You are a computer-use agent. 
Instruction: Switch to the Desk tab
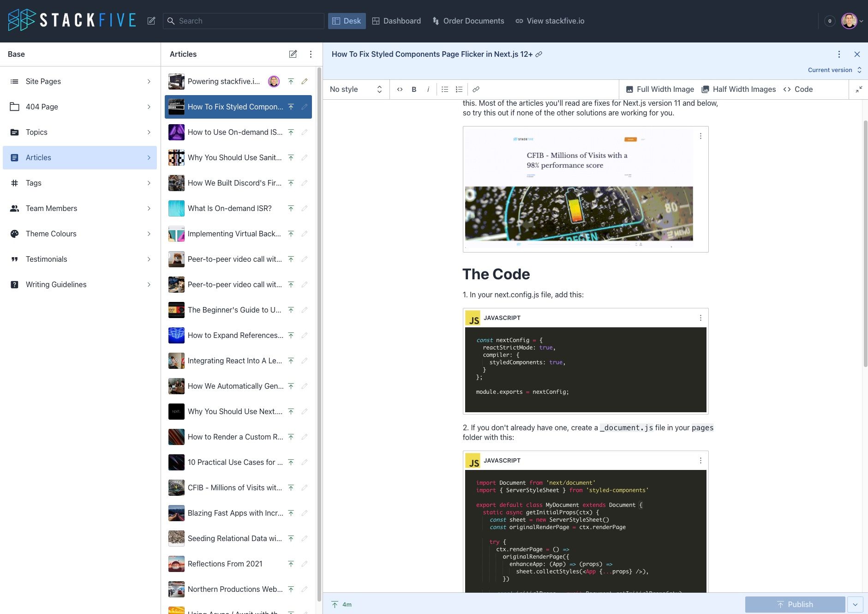click(347, 21)
